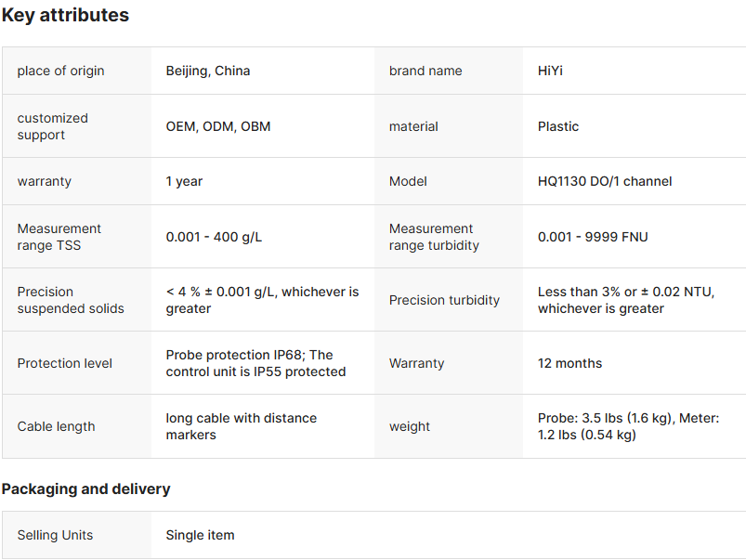746x560 pixels.
Task: Select the Cable length label
Action: pyautogui.click(x=56, y=426)
